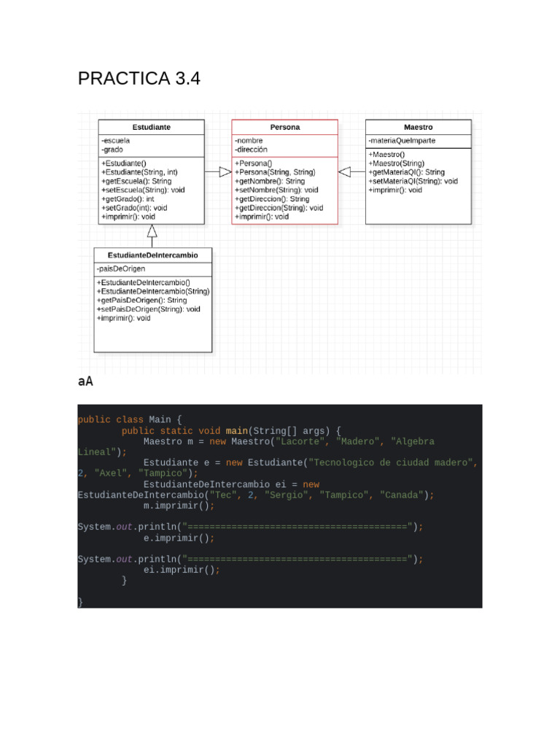The height and width of the screenshot is (747, 560).
Task: Click the second System.out.println line
Action: point(251,560)
